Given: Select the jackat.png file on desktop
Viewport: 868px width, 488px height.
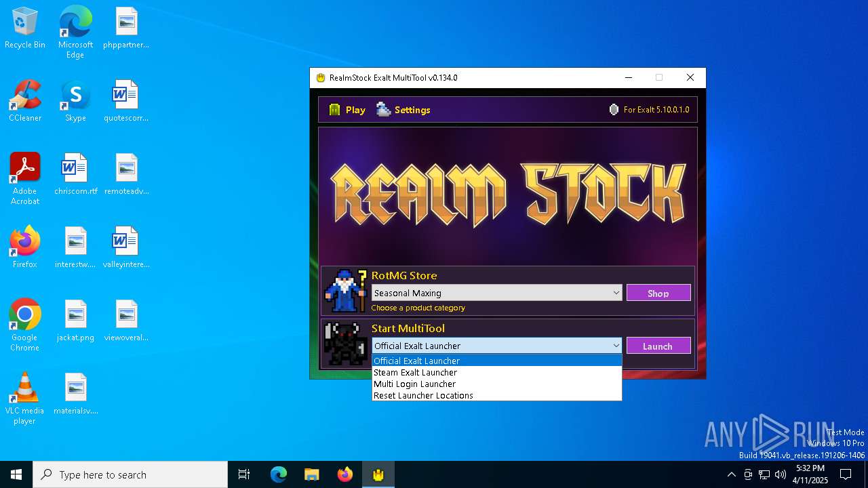Looking at the screenshot, I should (x=75, y=321).
